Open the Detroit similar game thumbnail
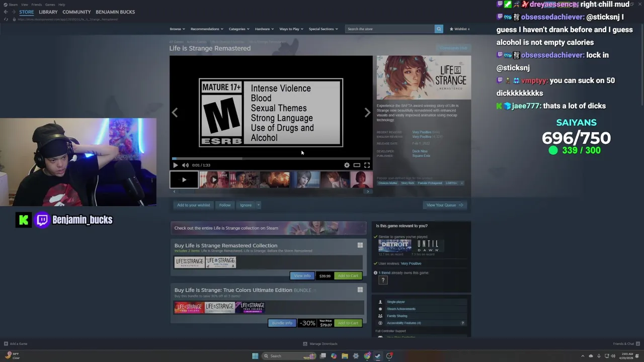This screenshot has width=644, height=362. (x=394, y=245)
